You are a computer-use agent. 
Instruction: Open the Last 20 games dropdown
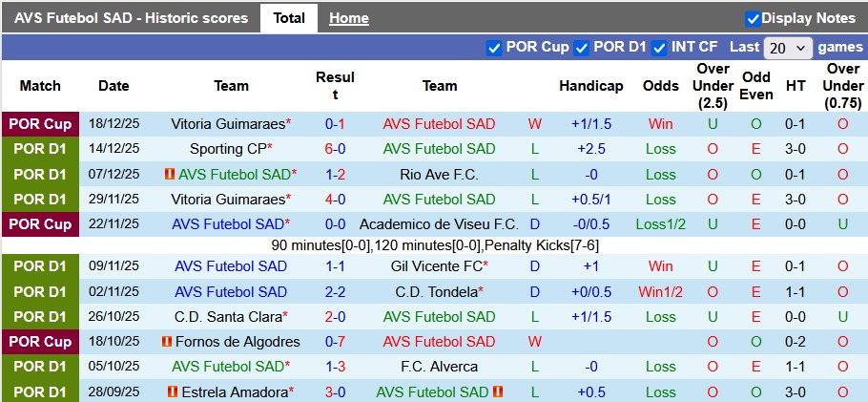pos(788,48)
